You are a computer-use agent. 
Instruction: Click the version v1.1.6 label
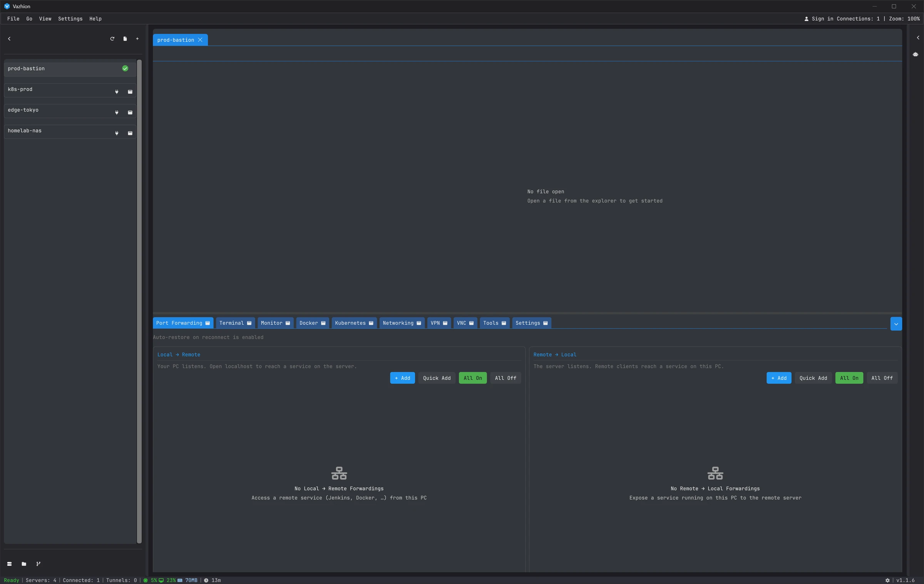click(x=905, y=580)
